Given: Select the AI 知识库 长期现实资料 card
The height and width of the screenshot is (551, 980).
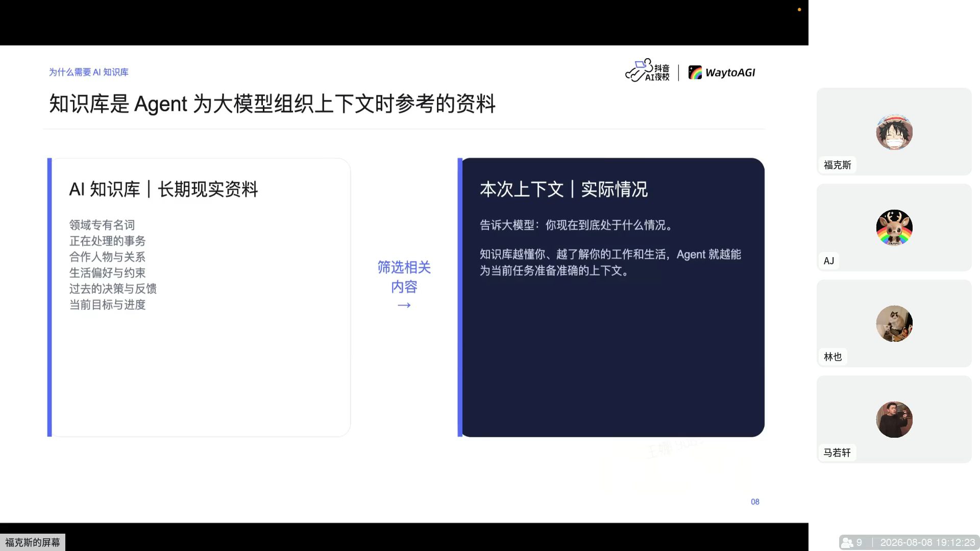Looking at the screenshot, I should pos(199,297).
